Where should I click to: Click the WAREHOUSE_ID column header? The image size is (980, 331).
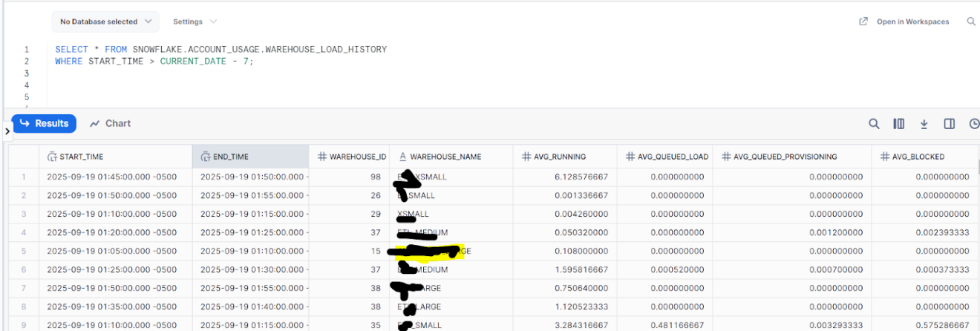[x=357, y=157]
